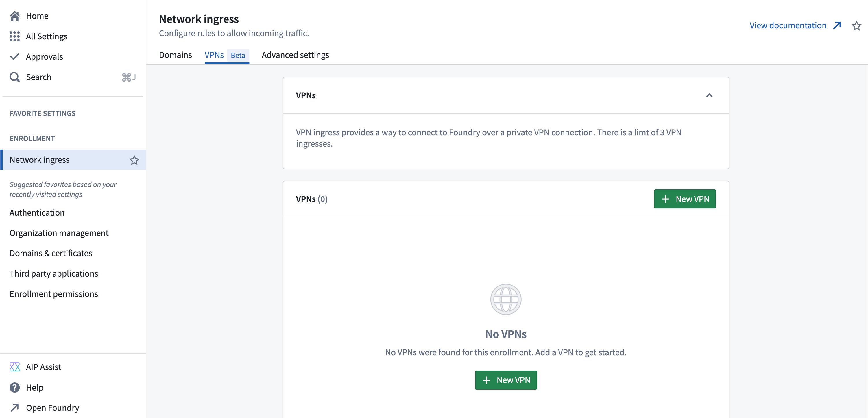This screenshot has width=868, height=418.
Task: Click the Help question mark icon
Action: (14, 387)
